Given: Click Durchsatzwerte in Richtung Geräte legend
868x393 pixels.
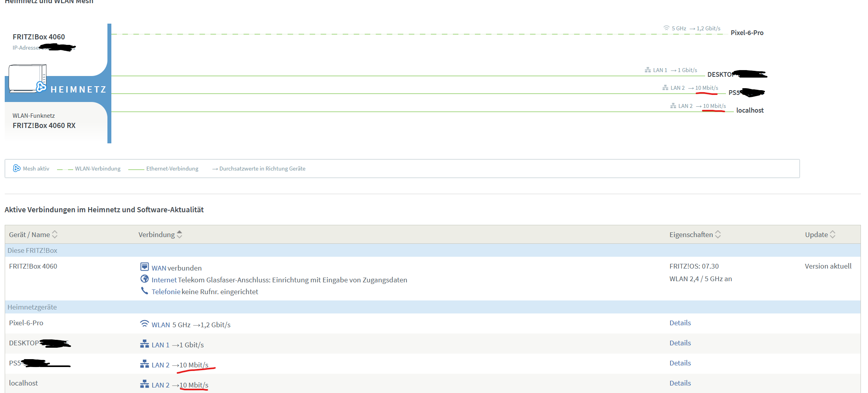Looking at the screenshot, I should [x=259, y=169].
